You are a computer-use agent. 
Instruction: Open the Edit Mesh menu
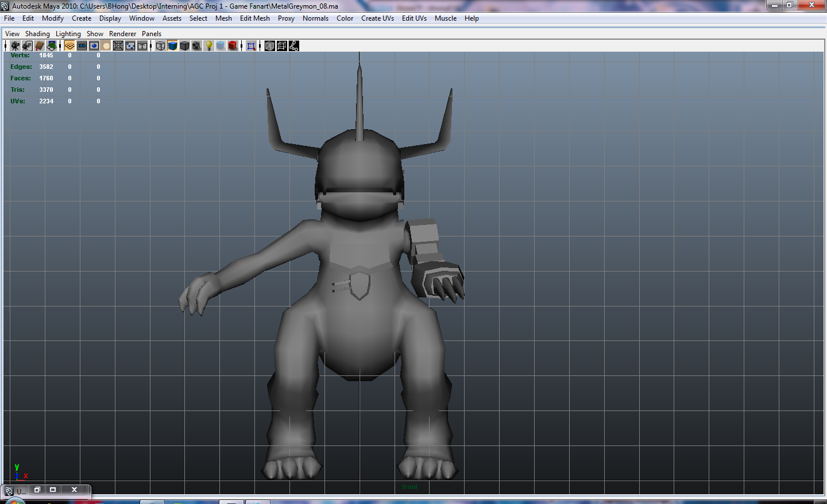(x=254, y=18)
